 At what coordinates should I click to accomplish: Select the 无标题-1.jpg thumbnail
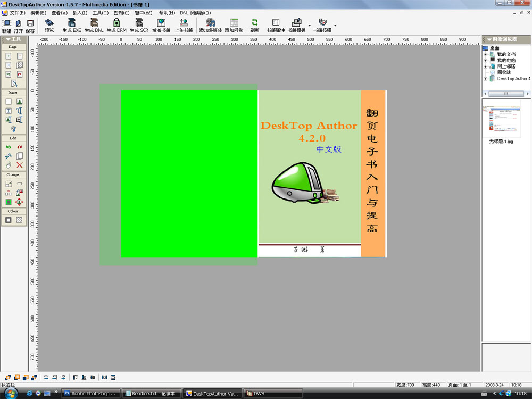click(x=501, y=119)
